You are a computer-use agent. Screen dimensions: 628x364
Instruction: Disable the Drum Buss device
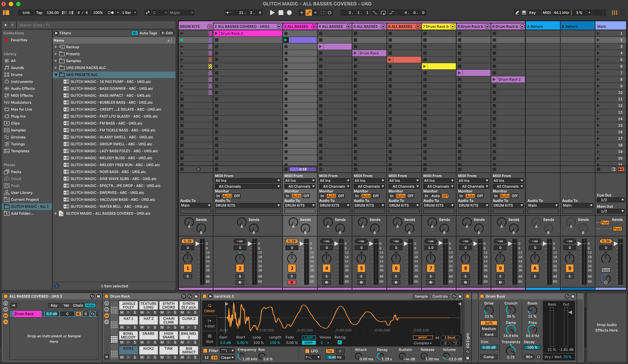482,297
